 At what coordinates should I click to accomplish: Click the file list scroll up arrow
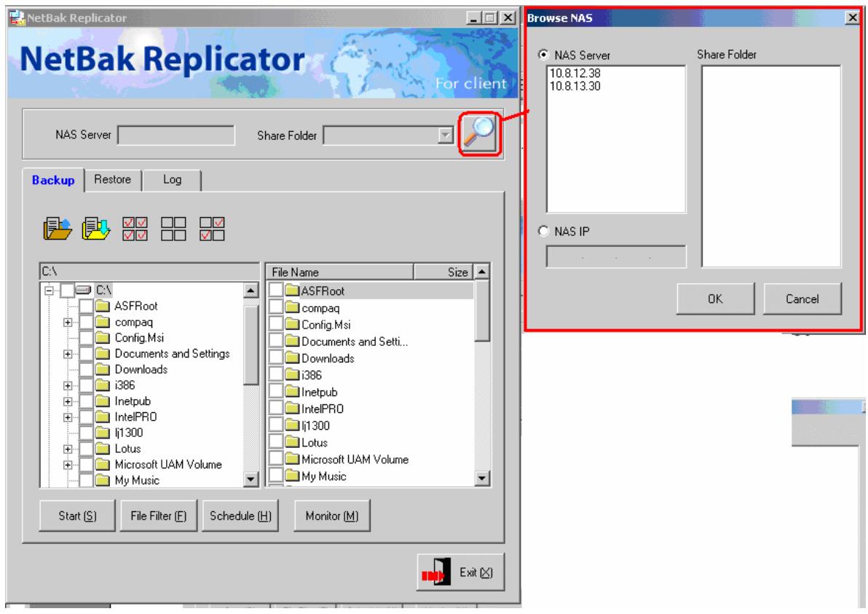pos(482,272)
